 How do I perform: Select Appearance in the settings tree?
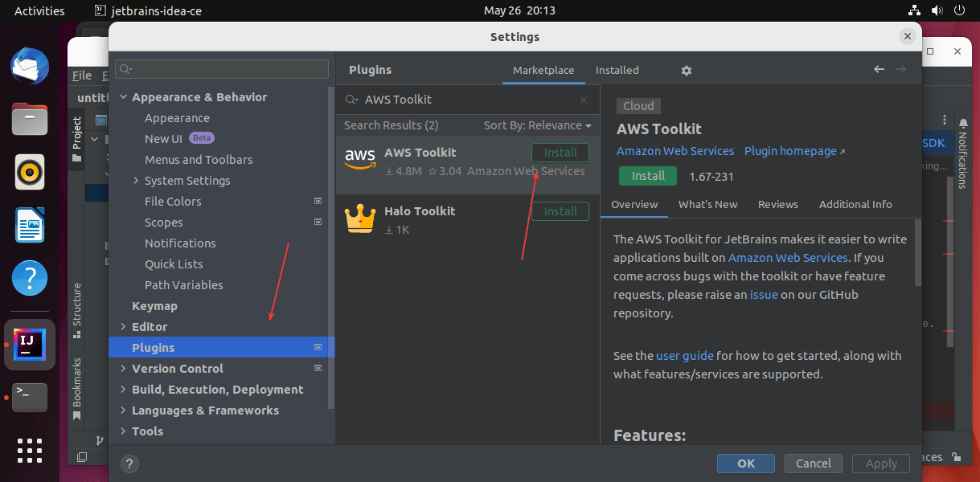point(177,118)
